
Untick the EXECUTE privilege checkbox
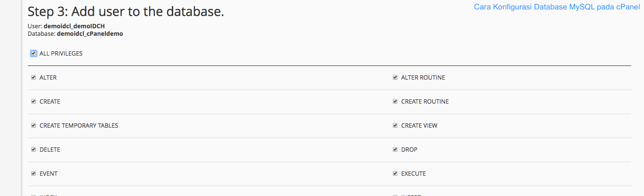395,173
